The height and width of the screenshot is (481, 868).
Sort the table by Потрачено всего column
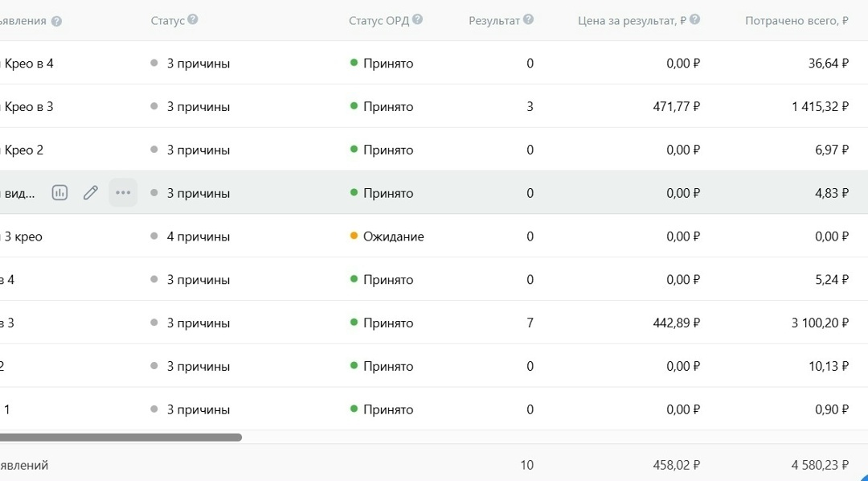(796, 20)
